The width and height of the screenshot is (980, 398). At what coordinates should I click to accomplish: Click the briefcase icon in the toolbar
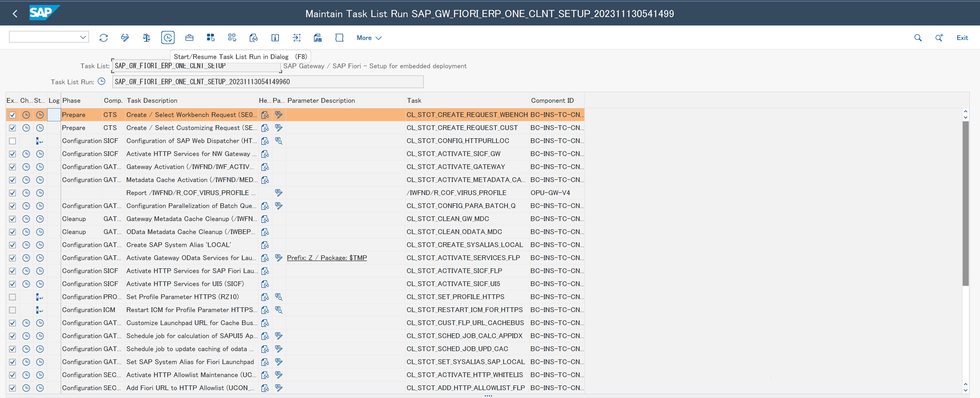click(x=189, y=38)
